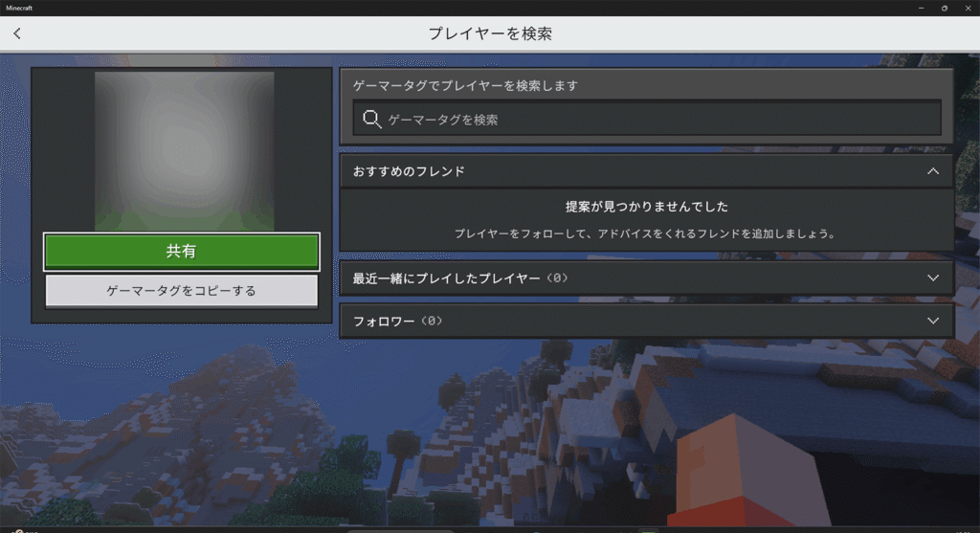This screenshot has height=533, width=980.
Task: Collapse the おすすめのフレンド section chevron
Action: click(932, 171)
